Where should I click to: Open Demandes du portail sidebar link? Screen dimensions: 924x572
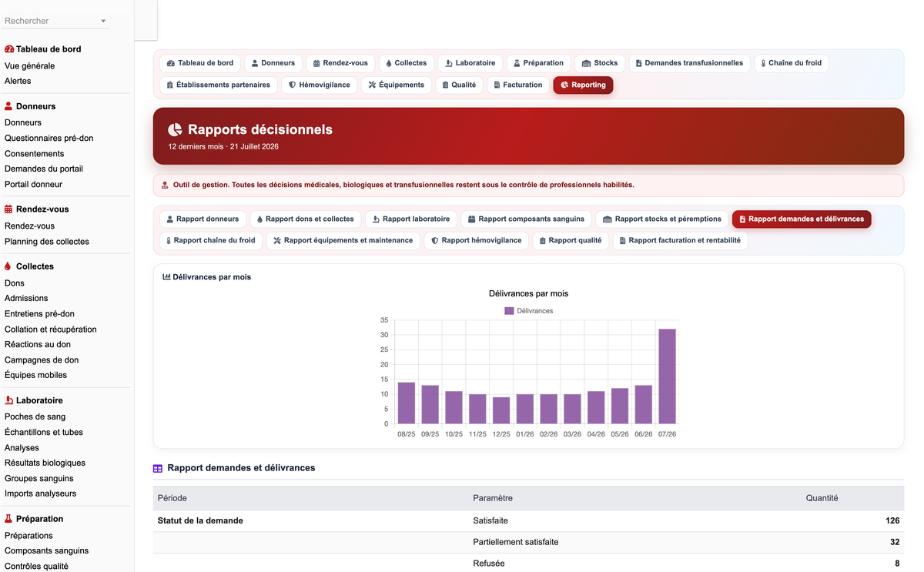click(44, 169)
